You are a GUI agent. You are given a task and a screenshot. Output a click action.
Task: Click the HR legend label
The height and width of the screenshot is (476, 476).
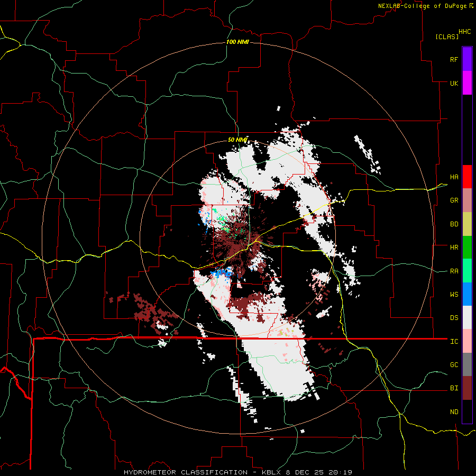pos(454,248)
